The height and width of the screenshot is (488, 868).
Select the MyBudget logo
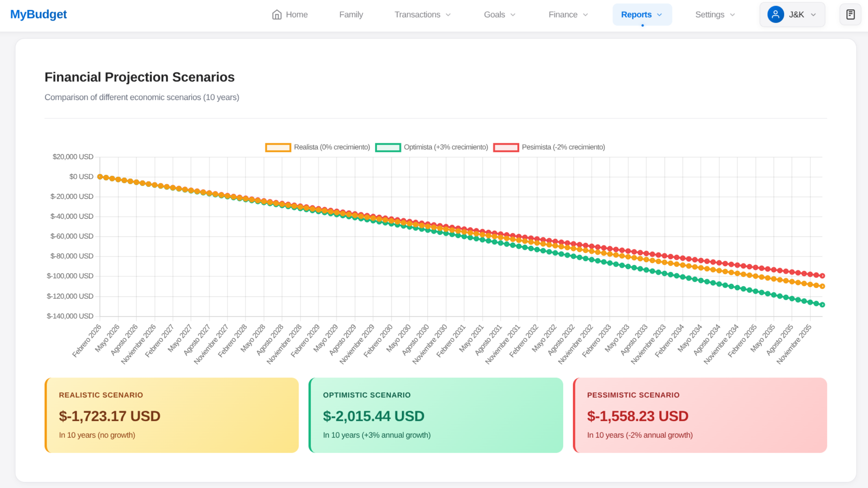coord(38,14)
